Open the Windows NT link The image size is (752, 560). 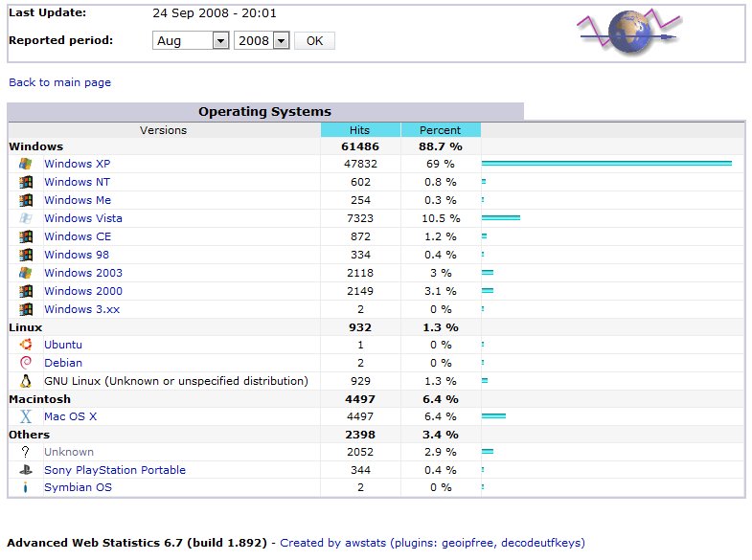coord(77,182)
